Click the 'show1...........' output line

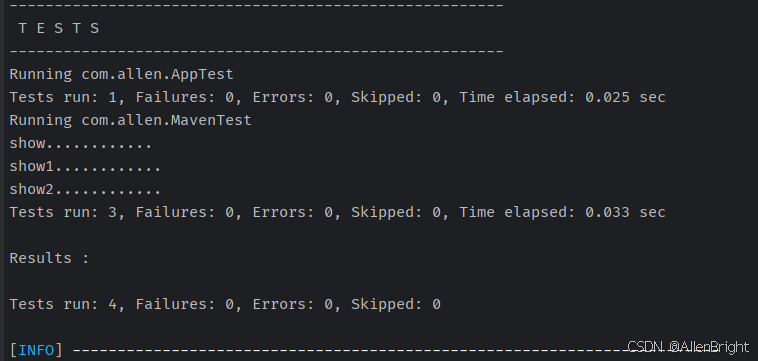tap(85, 167)
